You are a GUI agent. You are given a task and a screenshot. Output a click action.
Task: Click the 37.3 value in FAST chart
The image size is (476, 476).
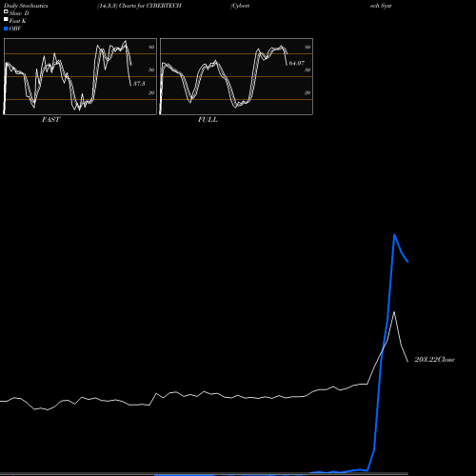(139, 84)
